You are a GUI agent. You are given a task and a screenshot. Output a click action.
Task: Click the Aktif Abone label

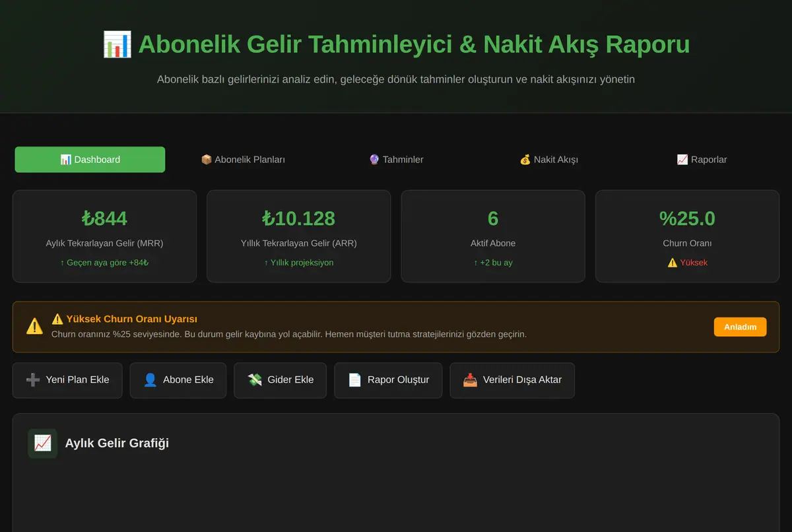point(493,244)
